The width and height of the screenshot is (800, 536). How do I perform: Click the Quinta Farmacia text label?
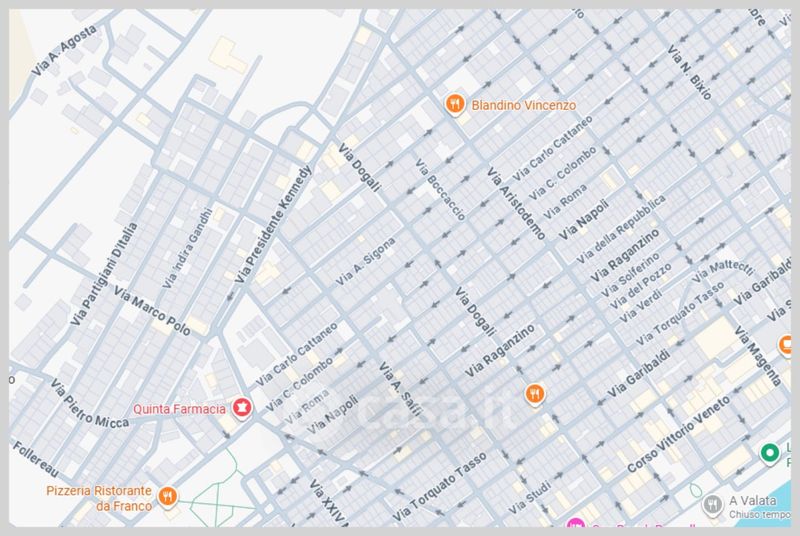coord(180,407)
